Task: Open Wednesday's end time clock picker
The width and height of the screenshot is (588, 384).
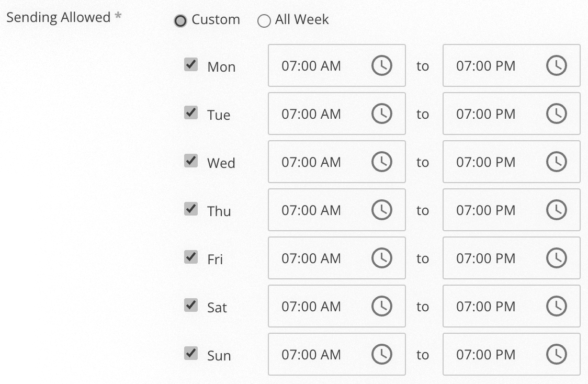Action: tap(557, 162)
